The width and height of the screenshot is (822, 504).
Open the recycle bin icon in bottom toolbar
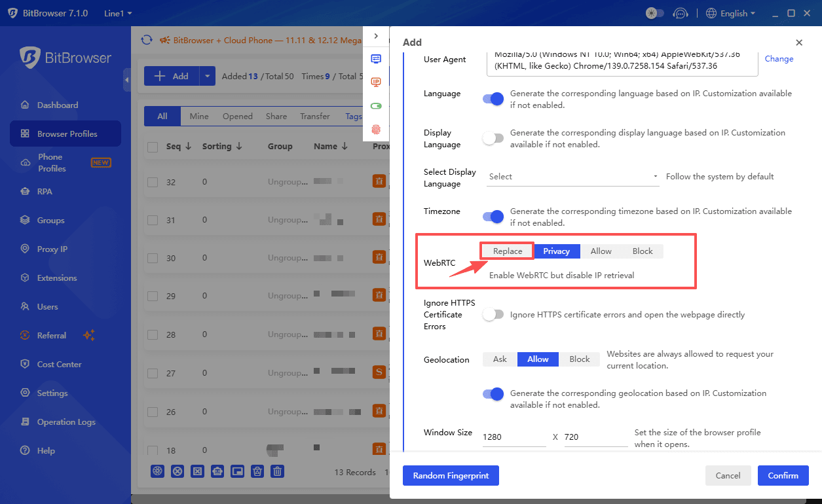pos(257,471)
